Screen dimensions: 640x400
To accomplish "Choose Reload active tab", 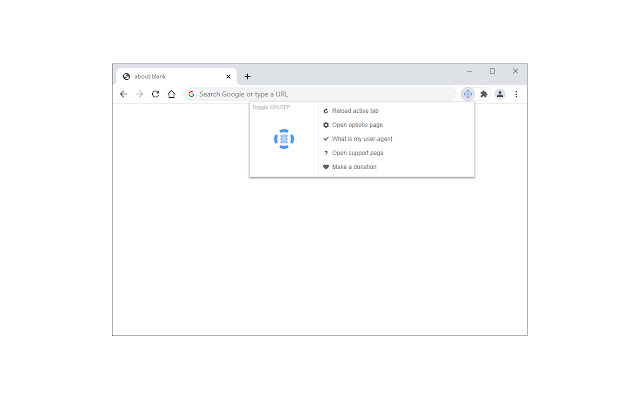I will pyautogui.click(x=351, y=111).
